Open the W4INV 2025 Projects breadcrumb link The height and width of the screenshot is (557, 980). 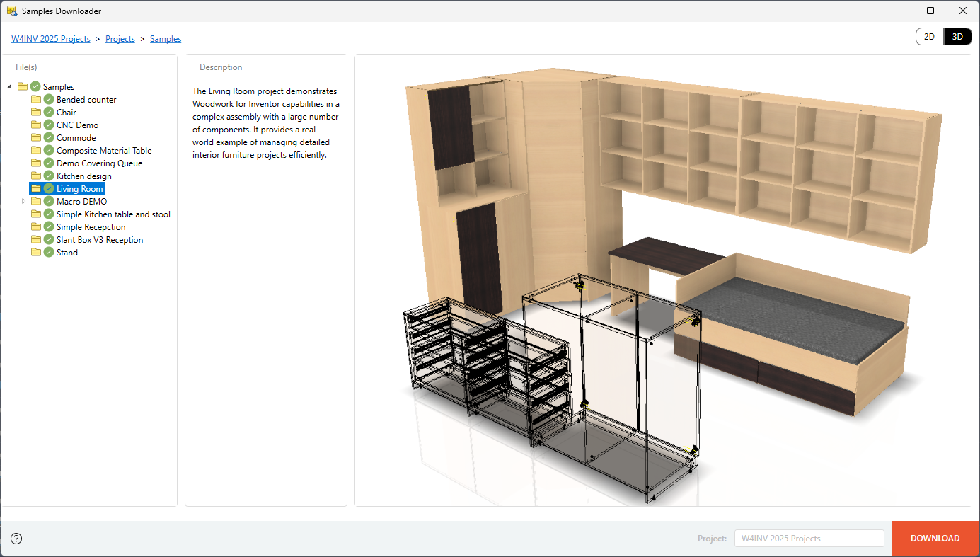point(51,39)
